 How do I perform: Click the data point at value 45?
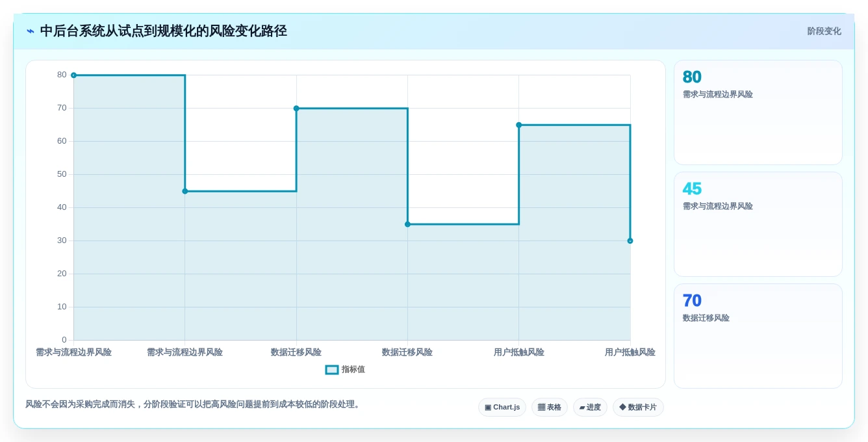[185, 191]
